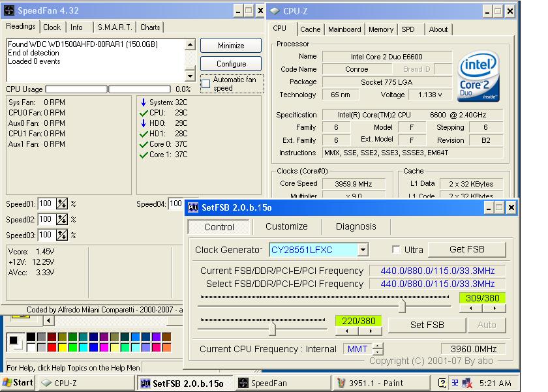
Task: Click the Paint foreground/background color indicator
Action: [16, 341]
